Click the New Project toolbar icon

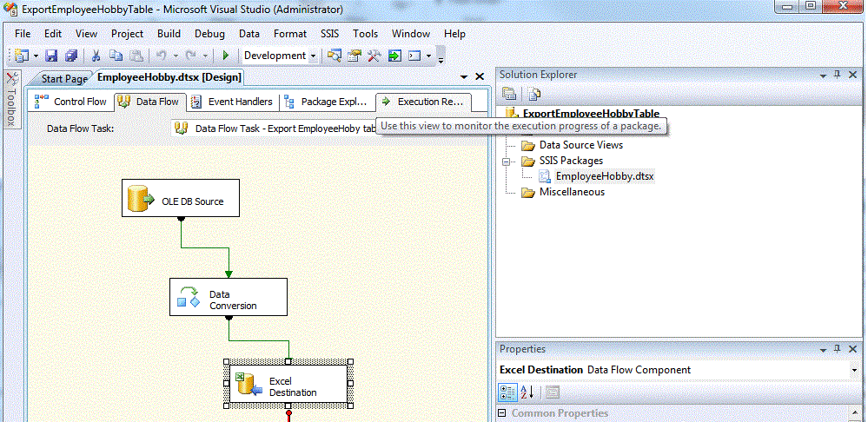[22, 56]
